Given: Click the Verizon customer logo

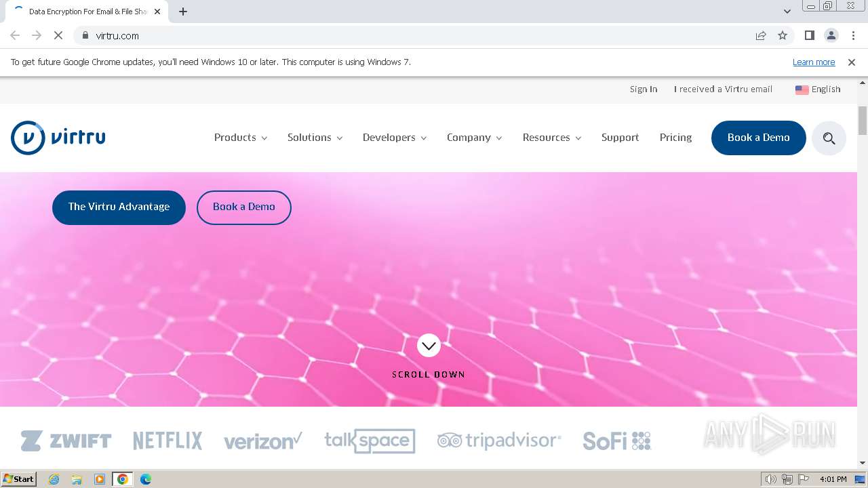Looking at the screenshot, I should tap(263, 441).
